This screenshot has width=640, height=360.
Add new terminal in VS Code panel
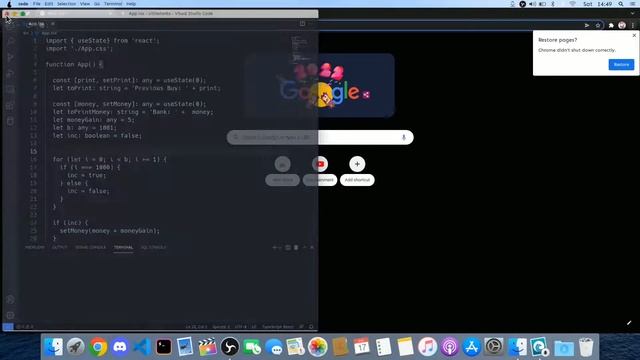[x=276, y=247]
